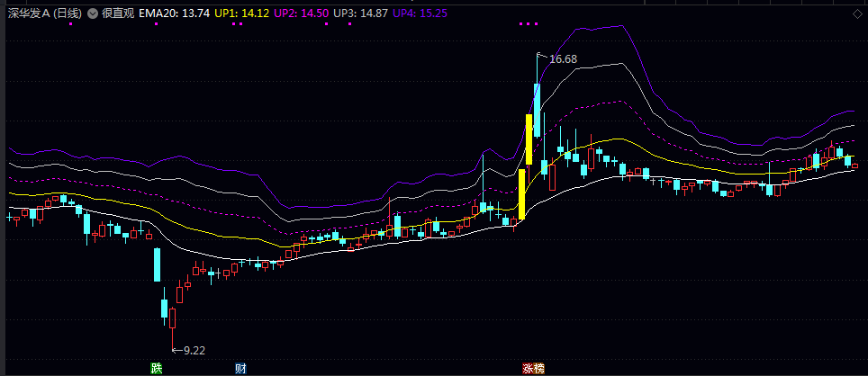Click the UP3: 14.87 legend value
The image size is (868, 376).
[360, 13]
